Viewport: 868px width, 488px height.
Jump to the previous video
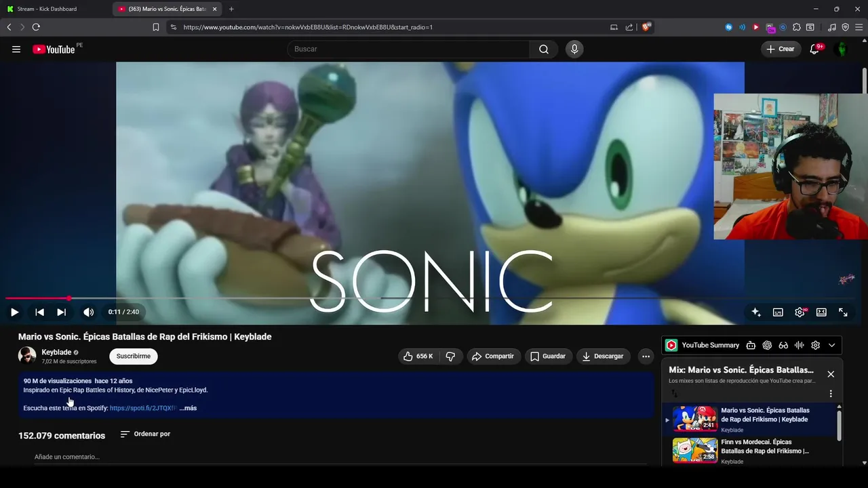[x=39, y=312]
